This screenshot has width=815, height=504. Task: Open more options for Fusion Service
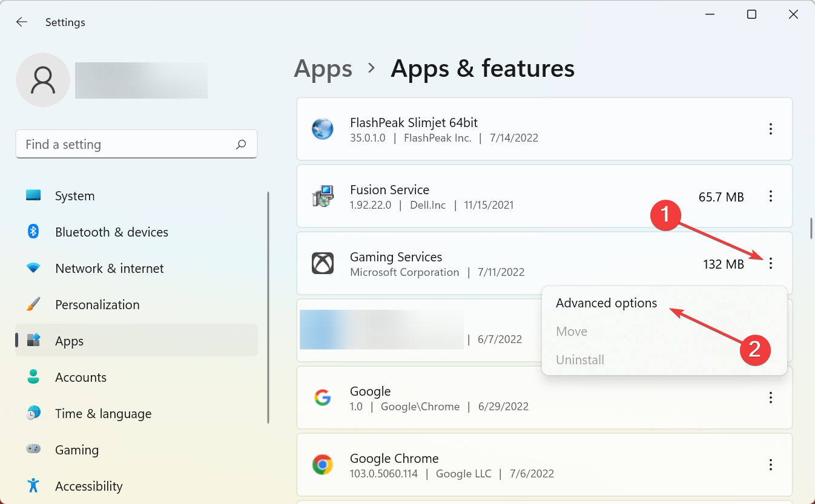(770, 196)
